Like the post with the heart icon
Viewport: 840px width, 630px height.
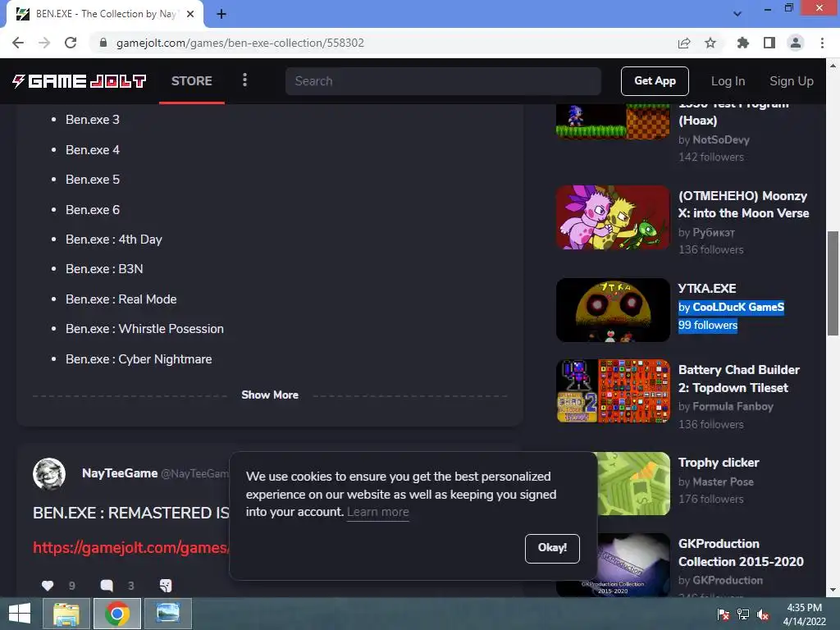click(48, 586)
